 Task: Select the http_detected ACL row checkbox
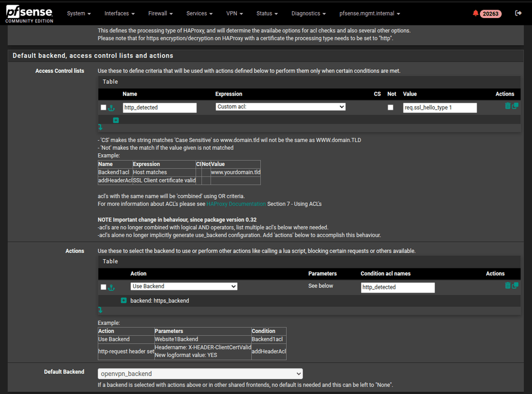pyautogui.click(x=104, y=107)
